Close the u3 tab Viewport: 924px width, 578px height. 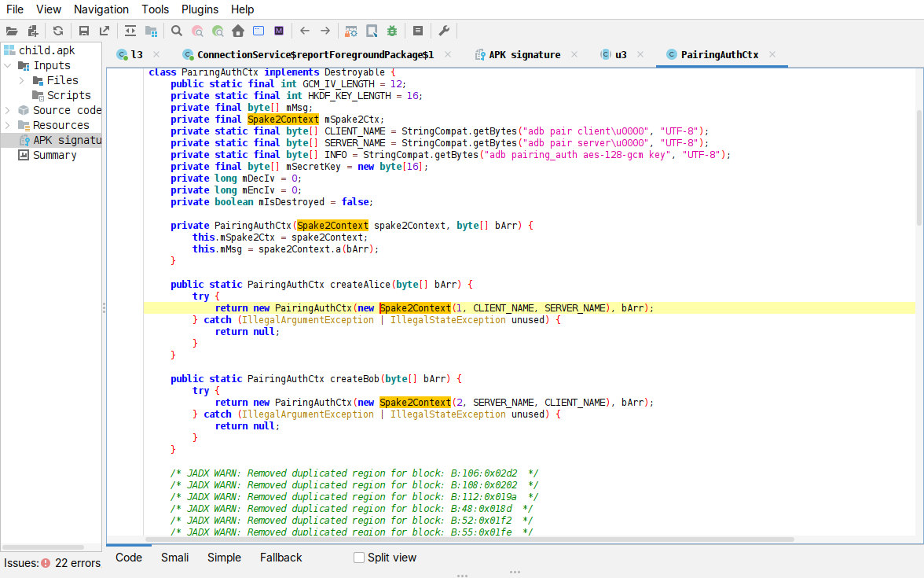[x=640, y=54]
